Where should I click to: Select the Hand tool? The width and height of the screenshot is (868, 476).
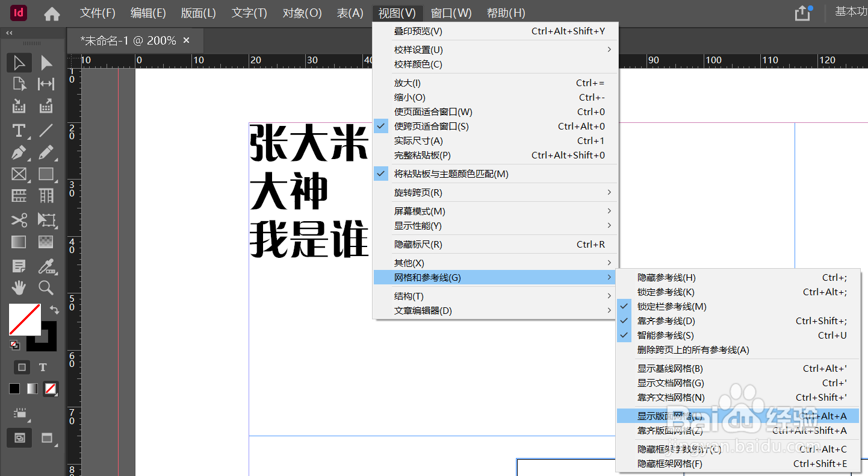(19, 287)
